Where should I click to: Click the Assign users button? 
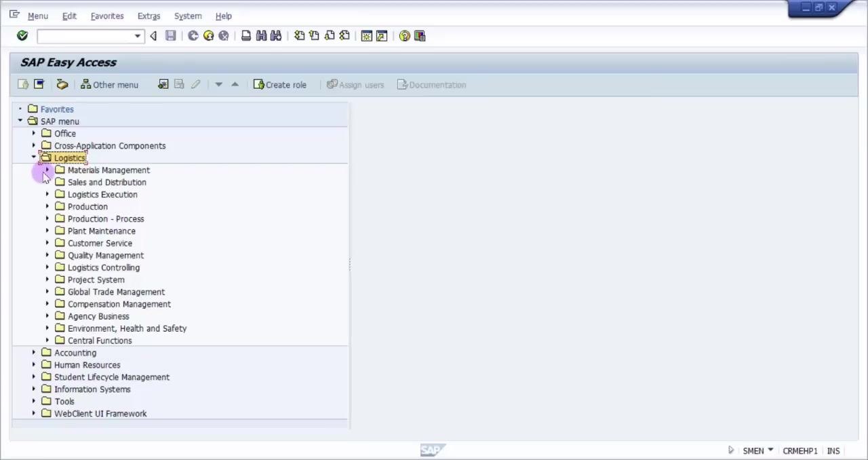[x=355, y=85]
